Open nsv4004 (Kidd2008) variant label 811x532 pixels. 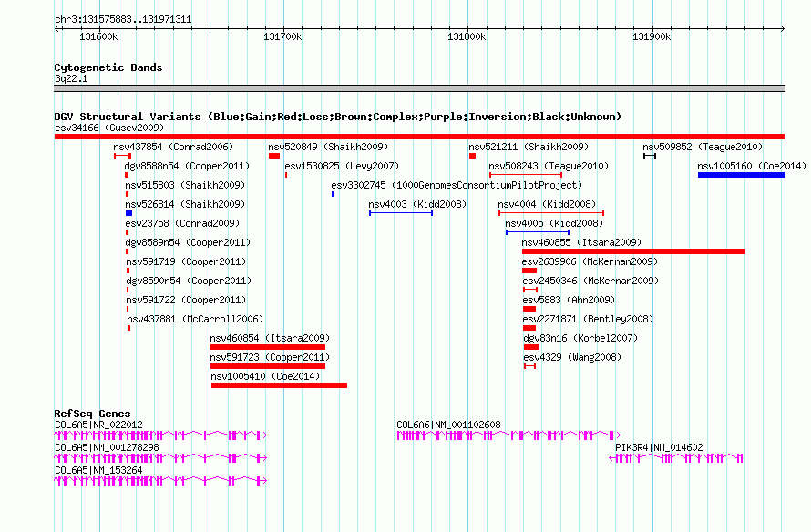pos(548,204)
